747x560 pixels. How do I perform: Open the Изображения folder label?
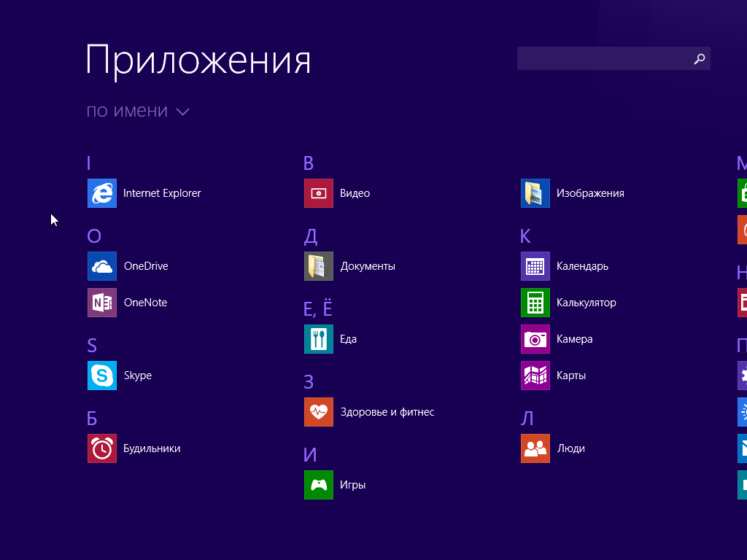point(590,193)
